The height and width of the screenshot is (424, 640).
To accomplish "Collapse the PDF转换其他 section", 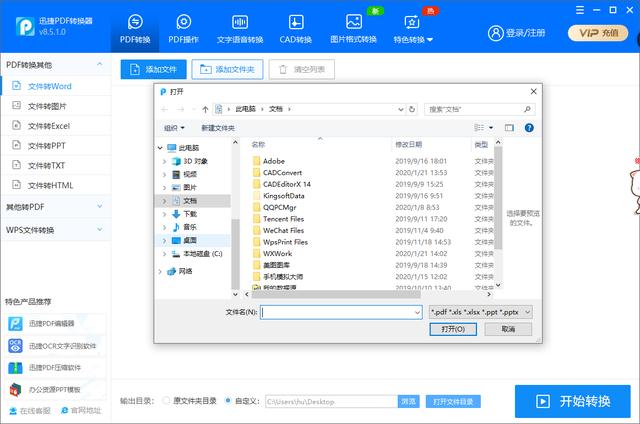I will click(99, 64).
